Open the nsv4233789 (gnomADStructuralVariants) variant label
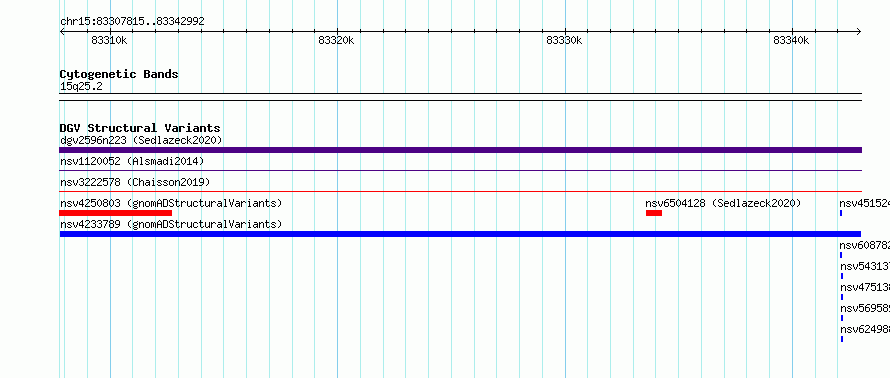Image resolution: width=890 pixels, height=378 pixels. [171, 224]
